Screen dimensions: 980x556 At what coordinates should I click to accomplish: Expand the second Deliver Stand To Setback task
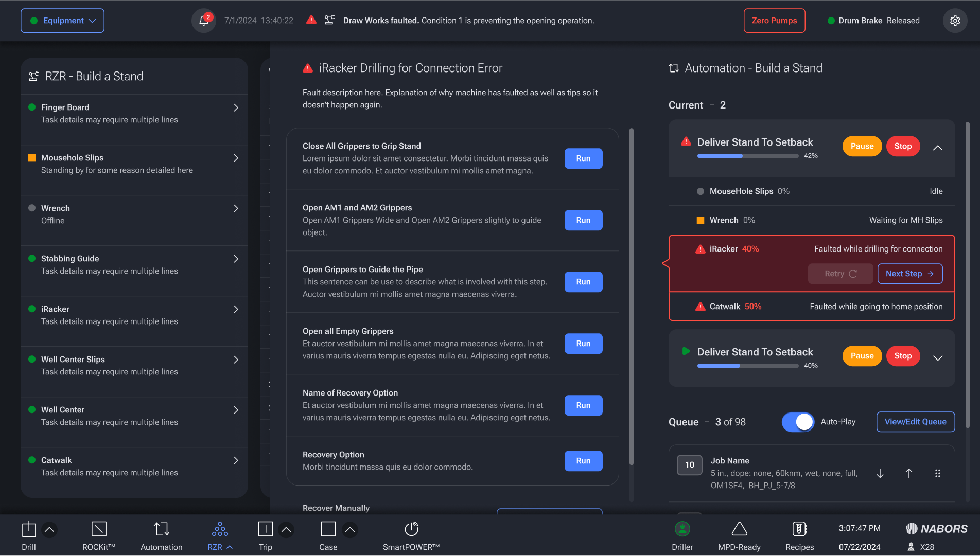coord(938,358)
